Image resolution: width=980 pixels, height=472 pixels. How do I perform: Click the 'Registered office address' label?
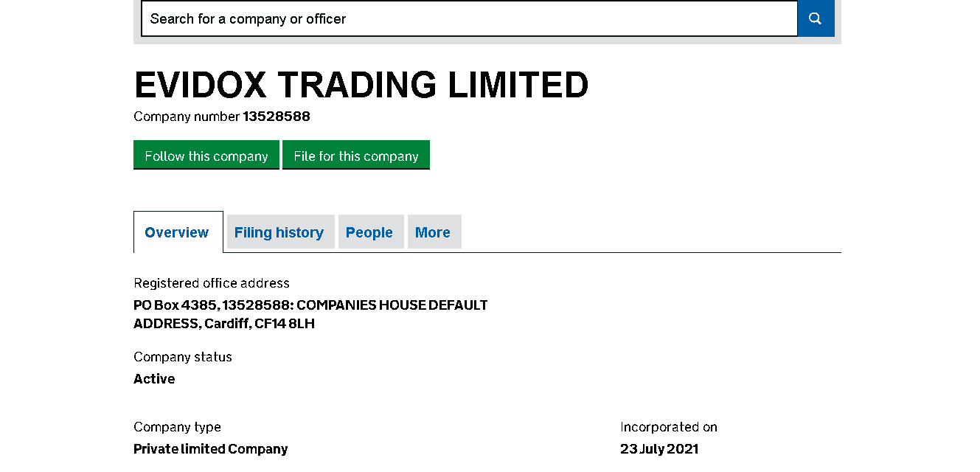[212, 283]
